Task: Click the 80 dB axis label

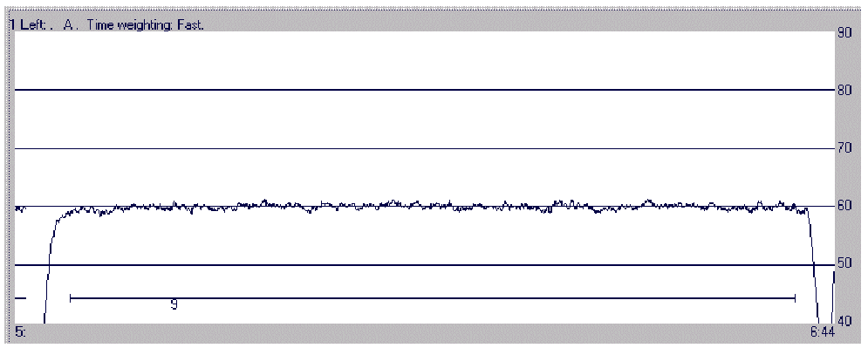Action: [844, 90]
